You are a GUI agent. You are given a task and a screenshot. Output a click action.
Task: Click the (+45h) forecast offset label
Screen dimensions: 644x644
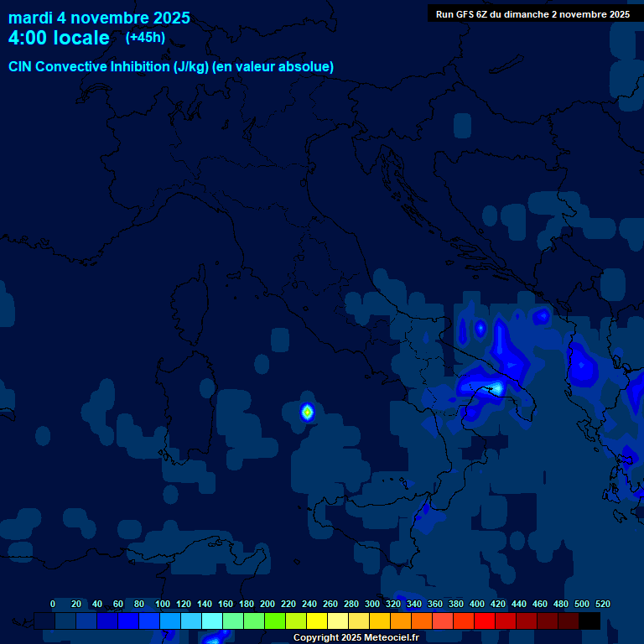tap(145, 38)
